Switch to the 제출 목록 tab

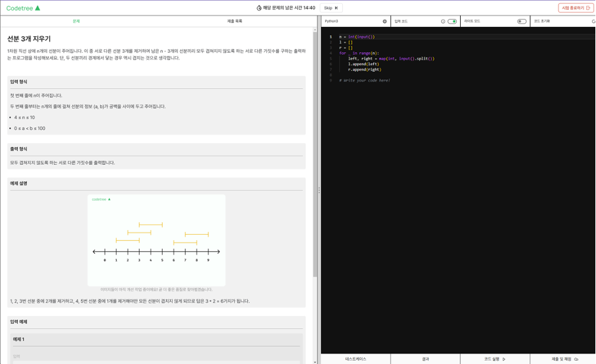(x=235, y=21)
